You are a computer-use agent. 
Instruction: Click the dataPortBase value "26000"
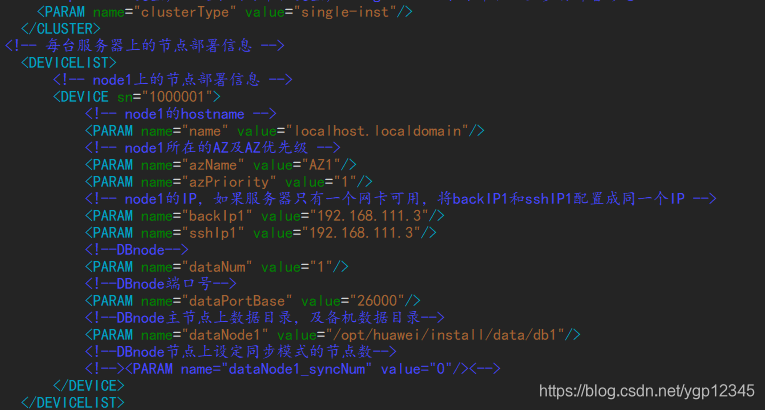pyautogui.click(x=377, y=301)
